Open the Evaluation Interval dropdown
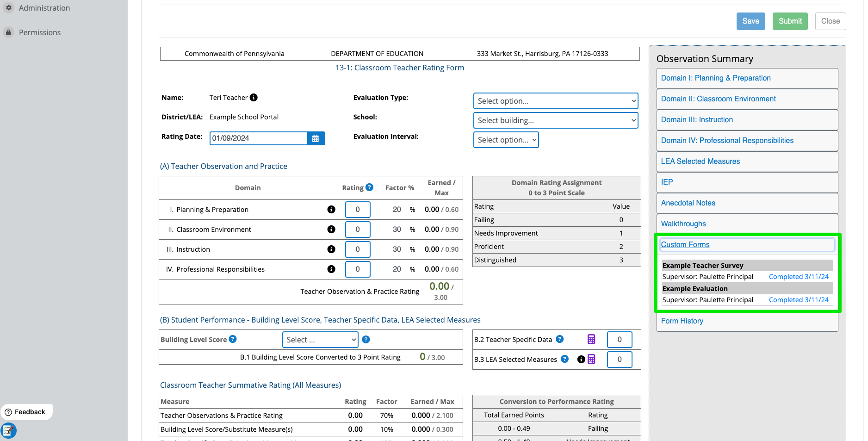 506,140
